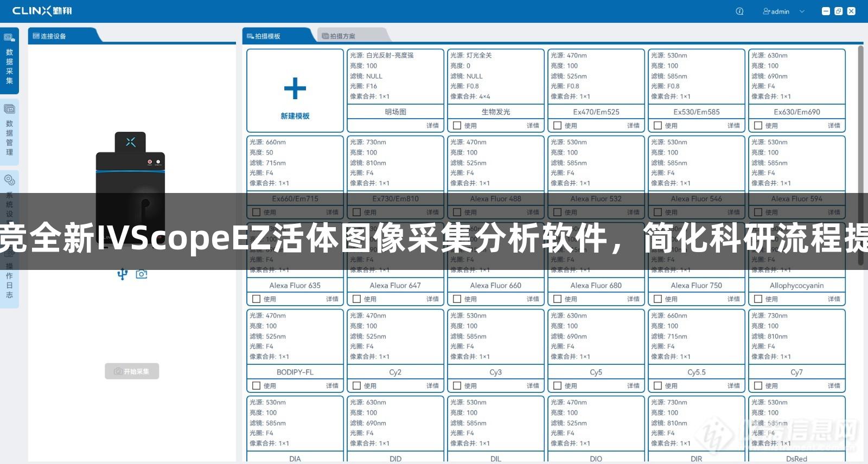Check 使用 box for Alexa Fluor 660
Image resolution: width=868 pixels, height=464 pixels.
[457, 299]
